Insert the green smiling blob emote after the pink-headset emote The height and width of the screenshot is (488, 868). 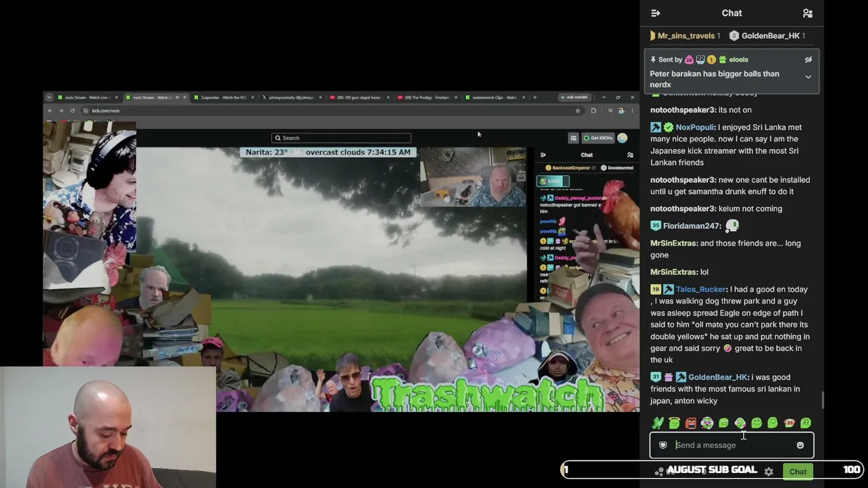coord(756,423)
